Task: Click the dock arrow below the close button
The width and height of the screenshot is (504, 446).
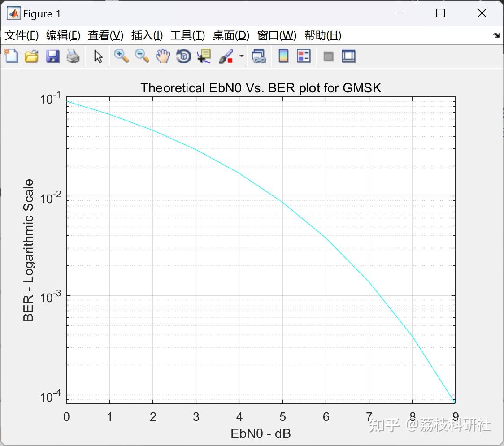Action: point(495,35)
